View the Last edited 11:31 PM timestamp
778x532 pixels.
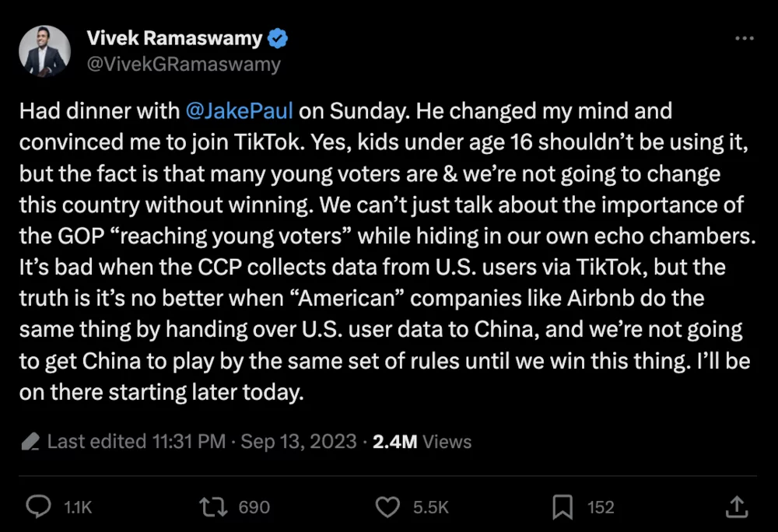tap(137, 442)
